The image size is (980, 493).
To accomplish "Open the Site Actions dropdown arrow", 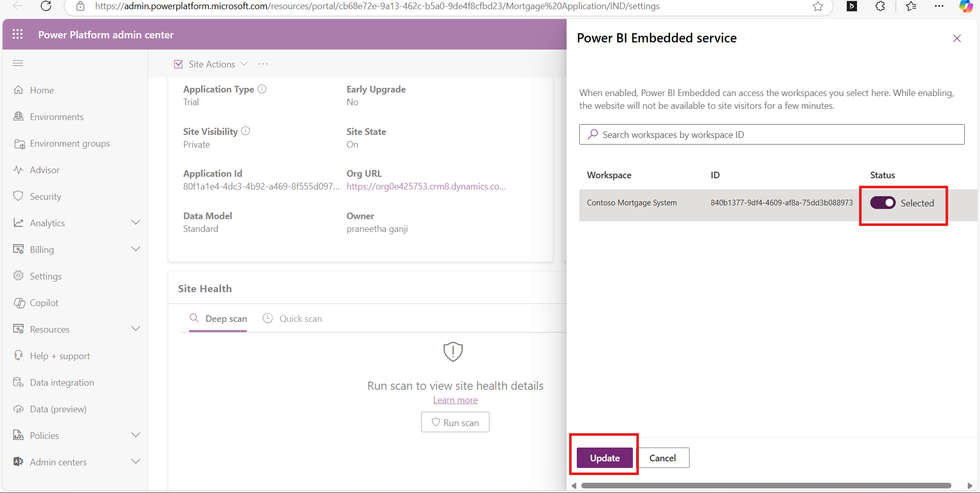I will pos(244,64).
